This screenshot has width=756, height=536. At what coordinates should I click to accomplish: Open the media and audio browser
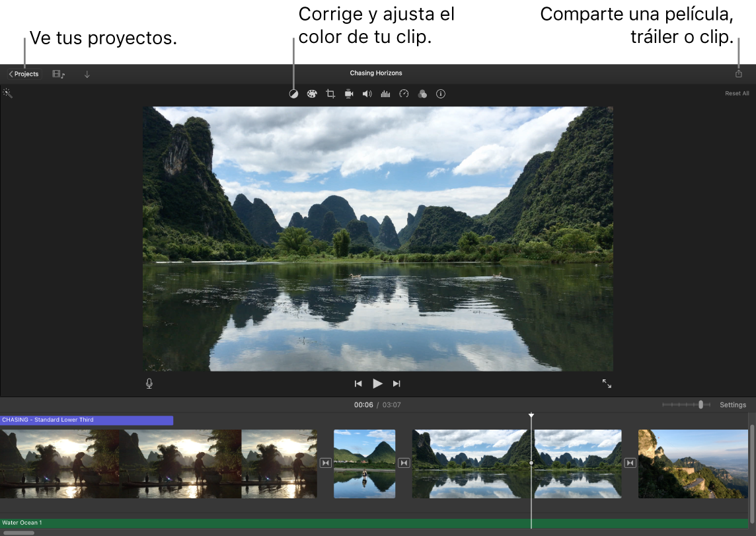click(59, 73)
